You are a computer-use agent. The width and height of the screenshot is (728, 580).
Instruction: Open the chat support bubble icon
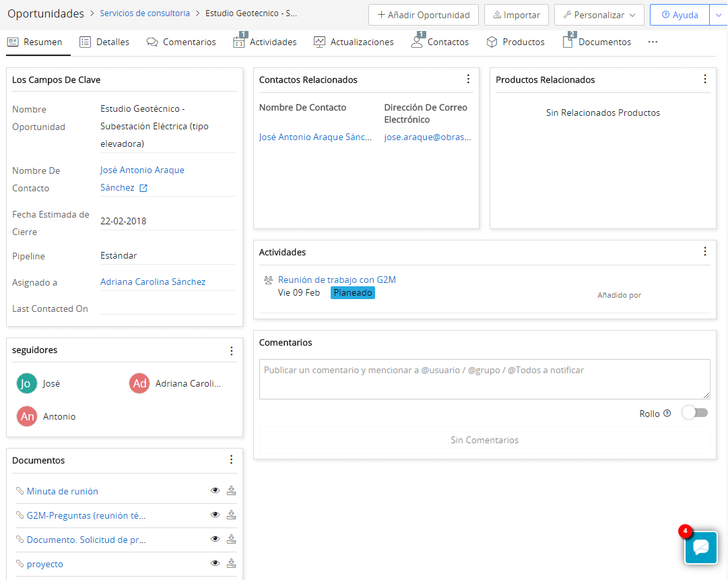[701, 547]
